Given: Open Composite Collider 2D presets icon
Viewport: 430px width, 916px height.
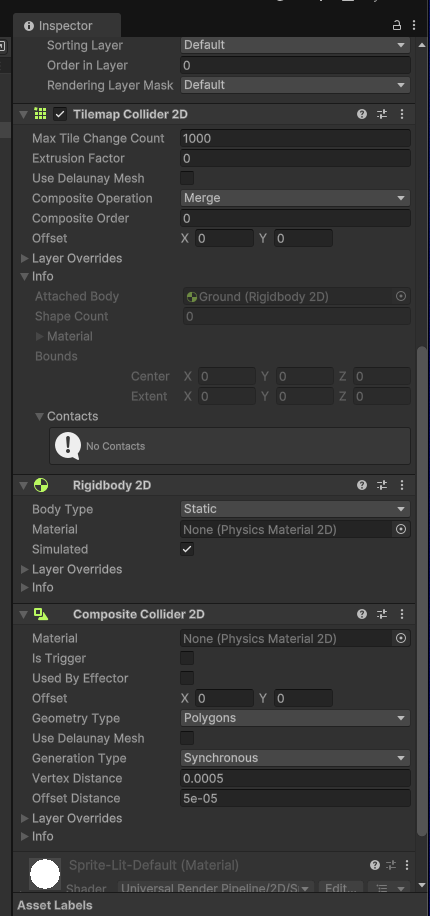Looking at the screenshot, I should pyautogui.click(x=382, y=614).
